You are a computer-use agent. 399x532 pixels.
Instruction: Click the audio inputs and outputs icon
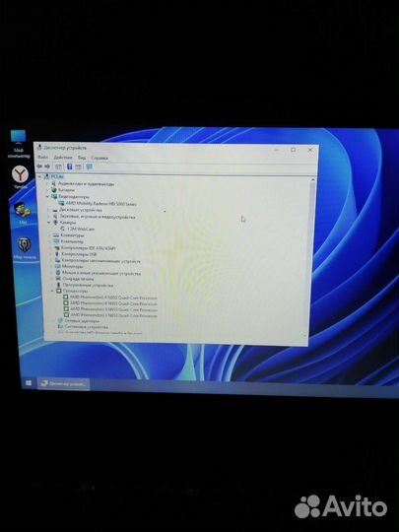[53, 183]
